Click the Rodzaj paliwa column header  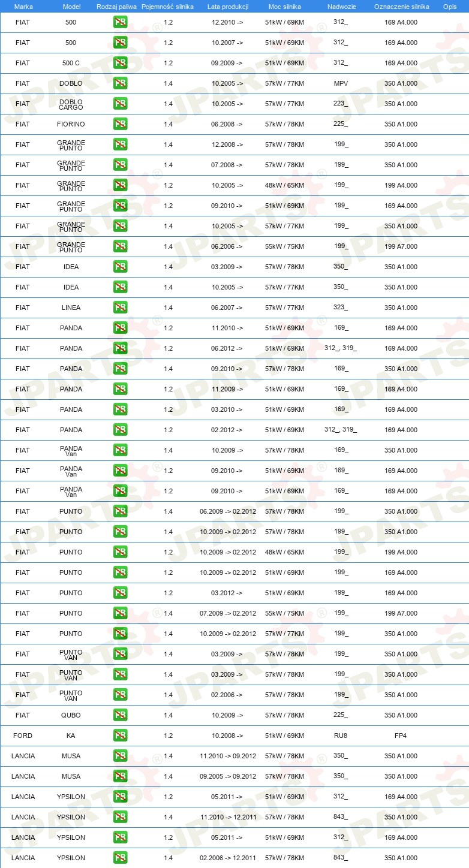(116, 7)
